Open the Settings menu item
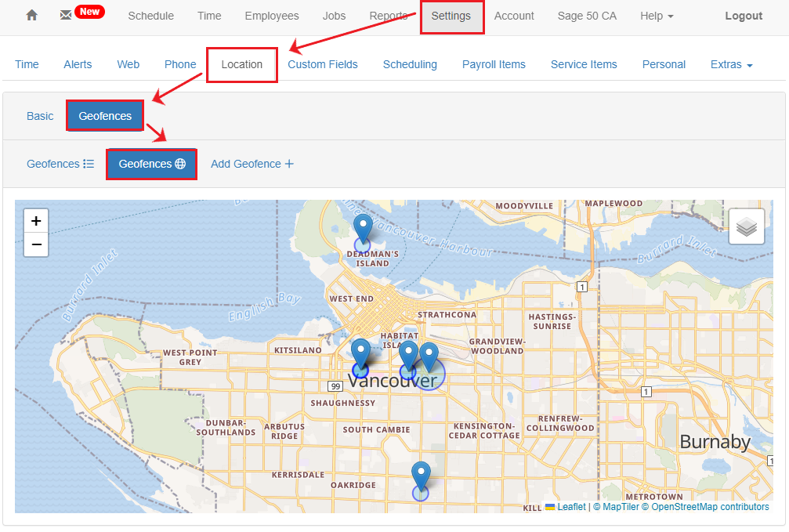789x532 pixels. [x=452, y=15]
